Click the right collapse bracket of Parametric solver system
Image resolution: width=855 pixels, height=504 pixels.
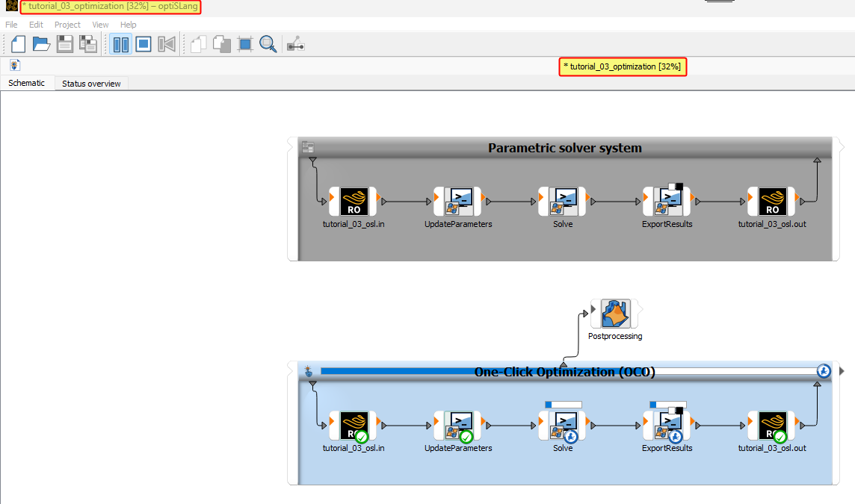pyautogui.click(x=837, y=199)
